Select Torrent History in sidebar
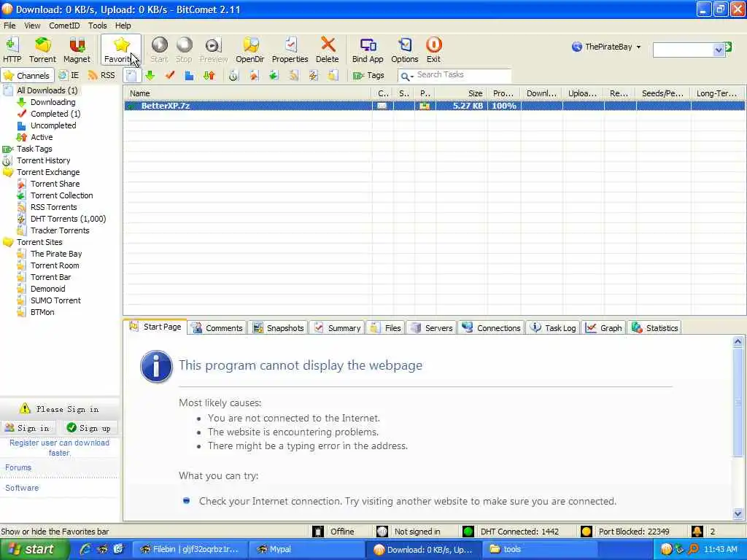The height and width of the screenshot is (560, 747). (43, 160)
